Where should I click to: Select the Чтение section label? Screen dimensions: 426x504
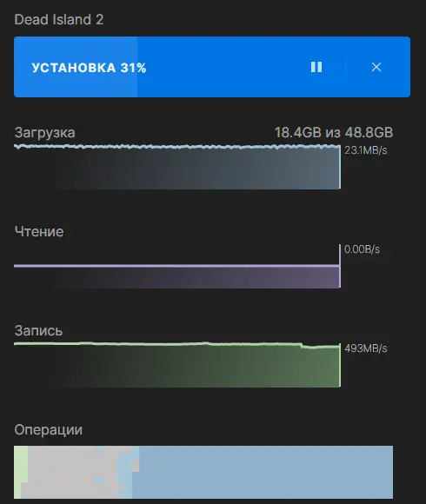(39, 231)
